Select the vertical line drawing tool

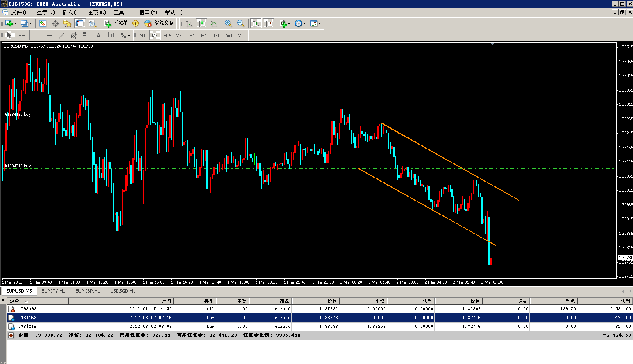tap(37, 35)
